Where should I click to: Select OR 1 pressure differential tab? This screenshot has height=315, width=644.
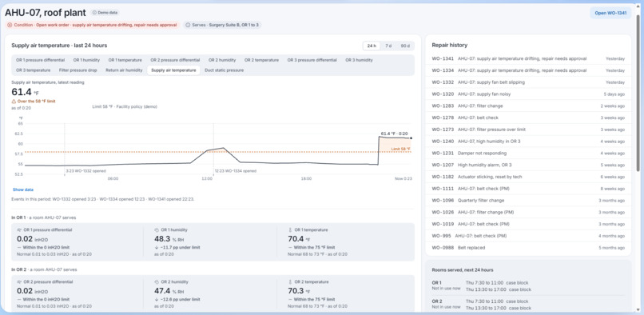[40, 60]
